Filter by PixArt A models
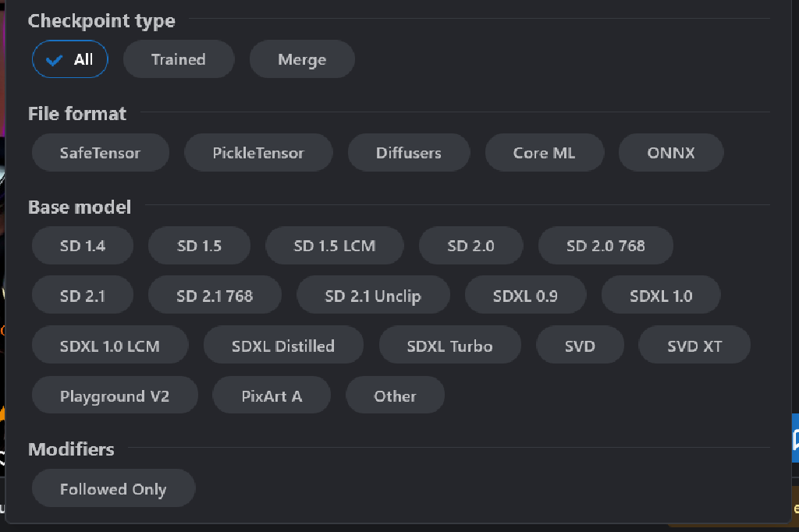The width and height of the screenshot is (799, 532). click(x=271, y=395)
